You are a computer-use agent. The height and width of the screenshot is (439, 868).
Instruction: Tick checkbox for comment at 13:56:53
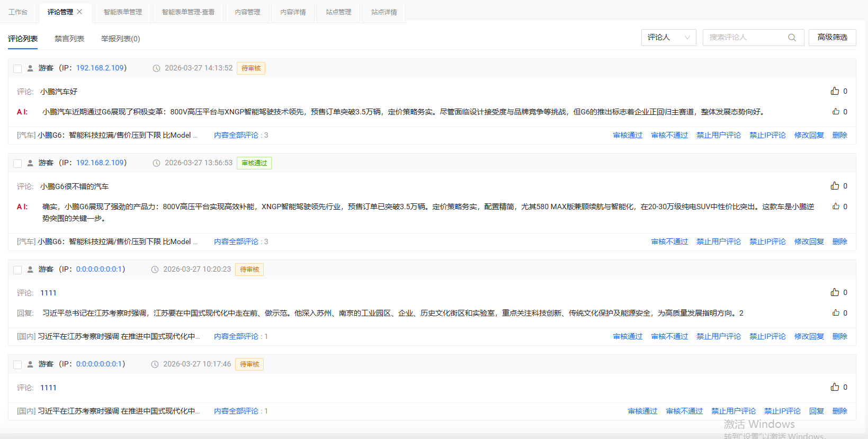(17, 163)
